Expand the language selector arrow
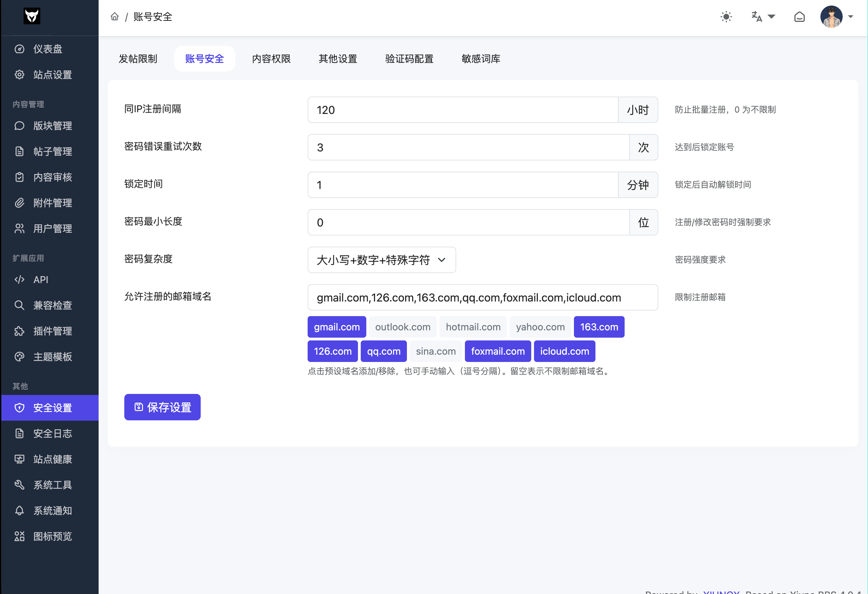 tap(771, 17)
